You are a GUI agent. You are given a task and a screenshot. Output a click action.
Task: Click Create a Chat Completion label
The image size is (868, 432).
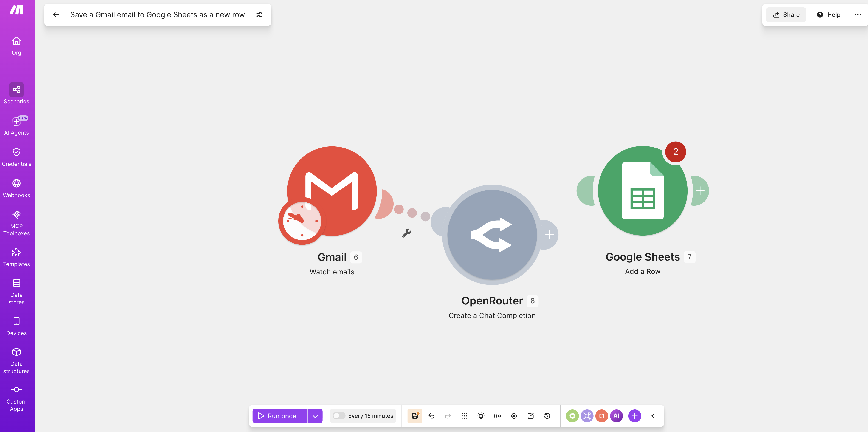pyautogui.click(x=492, y=316)
